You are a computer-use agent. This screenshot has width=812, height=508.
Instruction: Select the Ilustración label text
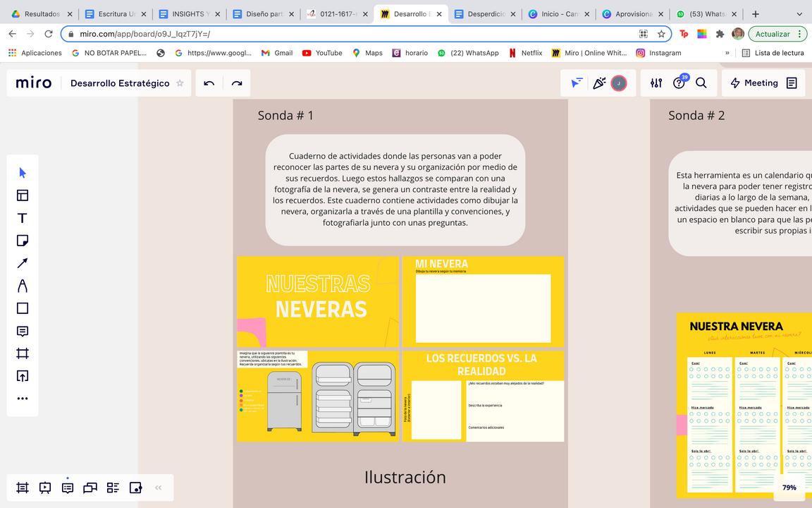point(405,477)
